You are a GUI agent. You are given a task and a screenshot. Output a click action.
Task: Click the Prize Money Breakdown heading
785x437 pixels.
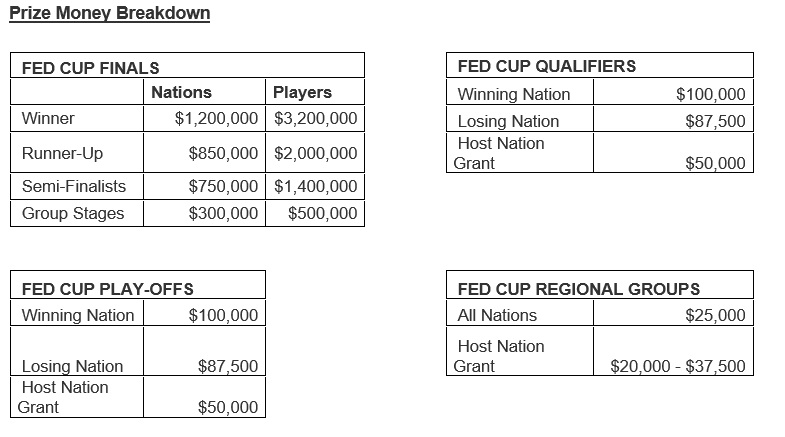click(109, 15)
